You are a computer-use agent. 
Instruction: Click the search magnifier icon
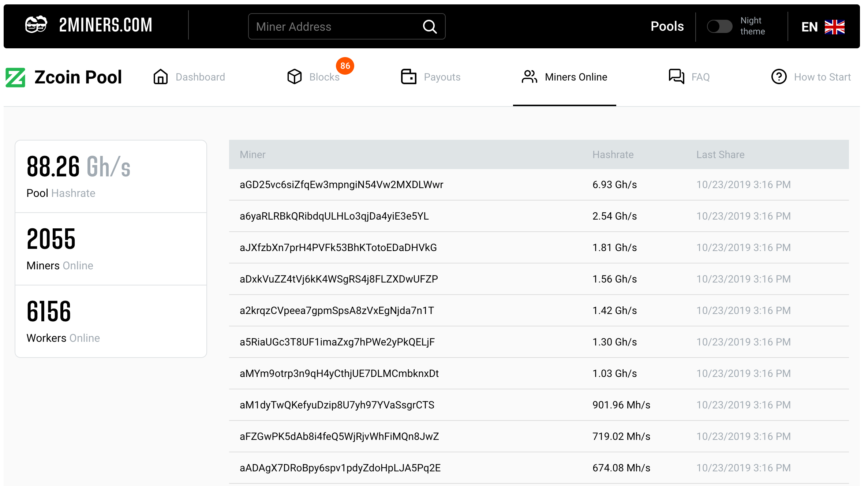coord(430,27)
